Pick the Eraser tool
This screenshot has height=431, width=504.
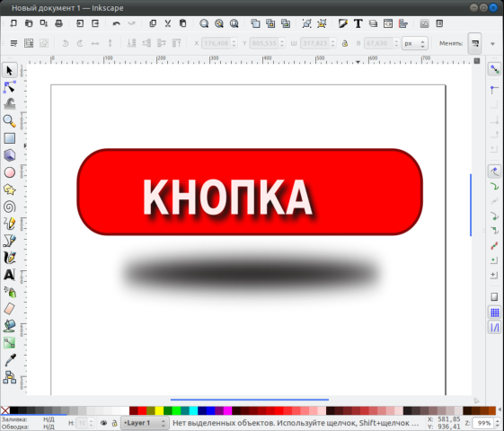10,309
